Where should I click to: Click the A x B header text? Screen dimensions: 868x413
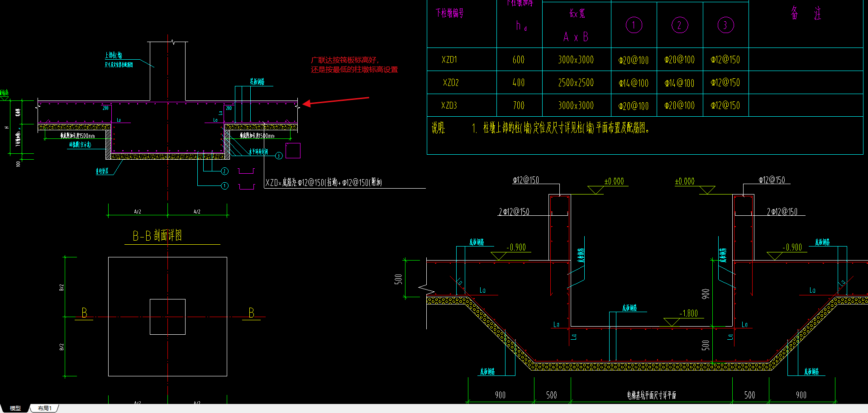point(576,37)
